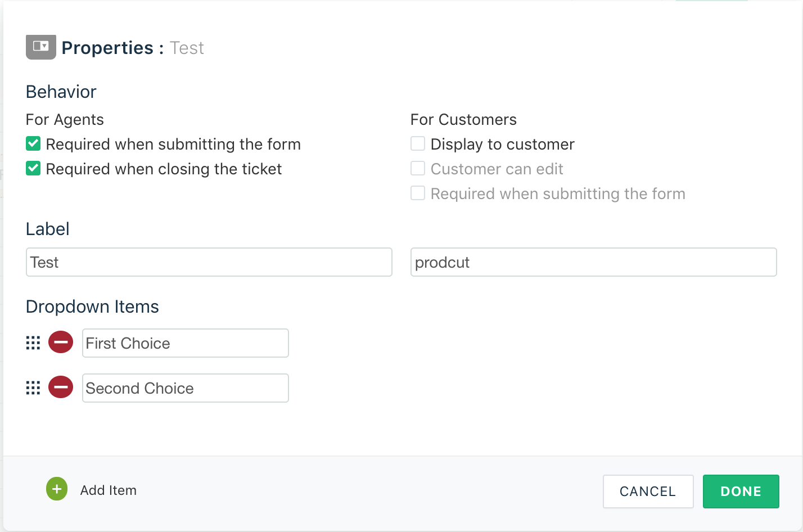
Task: Click the Dropdown Items section heading
Action: coord(92,306)
